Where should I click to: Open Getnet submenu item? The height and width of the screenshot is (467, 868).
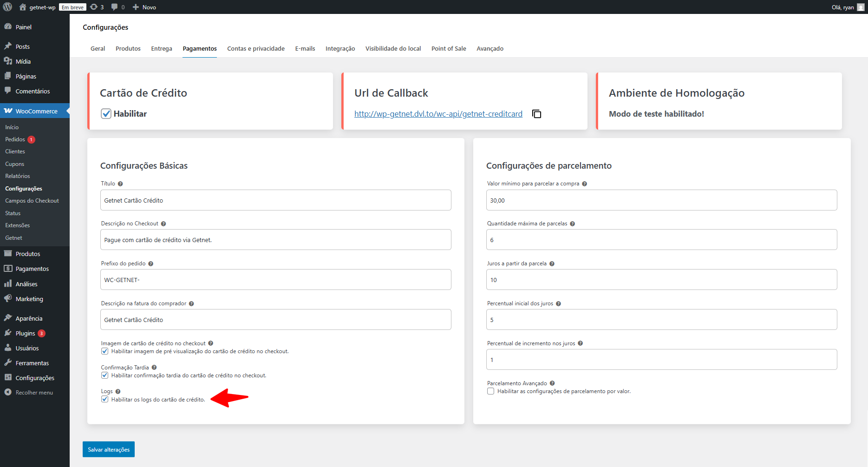pos(13,238)
